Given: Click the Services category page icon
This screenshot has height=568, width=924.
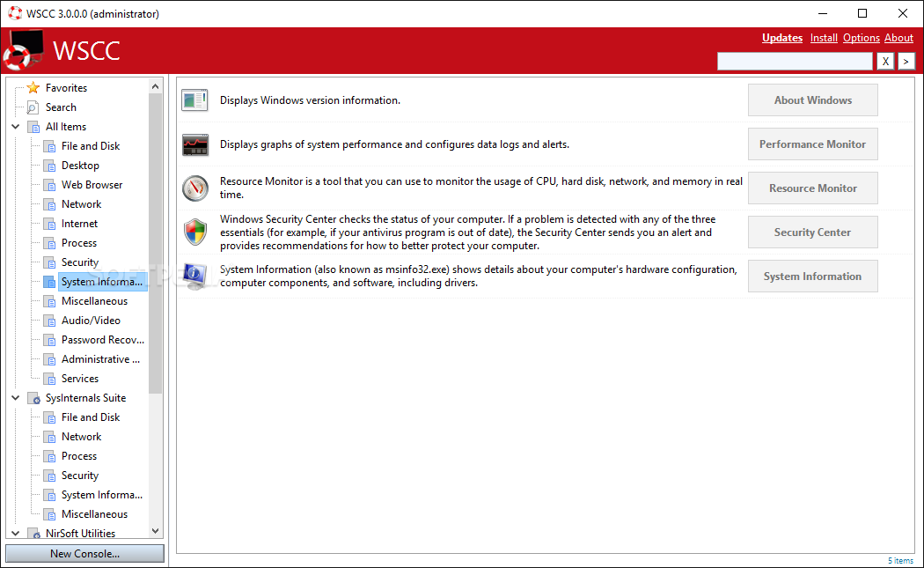Looking at the screenshot, I should pyautogui.click(x=50, y=380).
